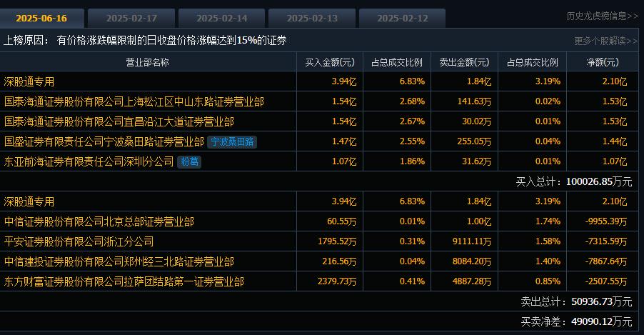644x335 pixels.
Task: Switch to the 2025-02-17 tab
Action: [131, 18]
